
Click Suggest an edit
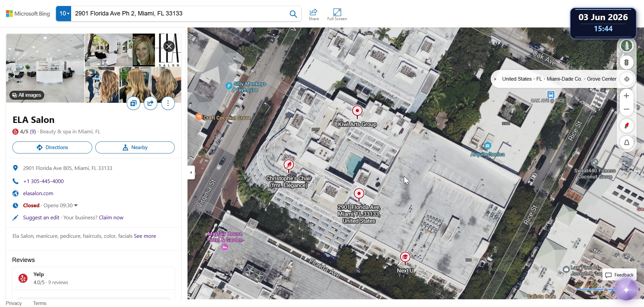coord(41,217)
